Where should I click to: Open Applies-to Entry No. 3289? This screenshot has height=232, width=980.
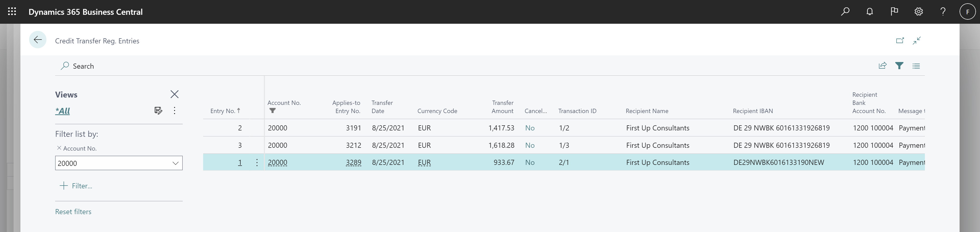353,162
